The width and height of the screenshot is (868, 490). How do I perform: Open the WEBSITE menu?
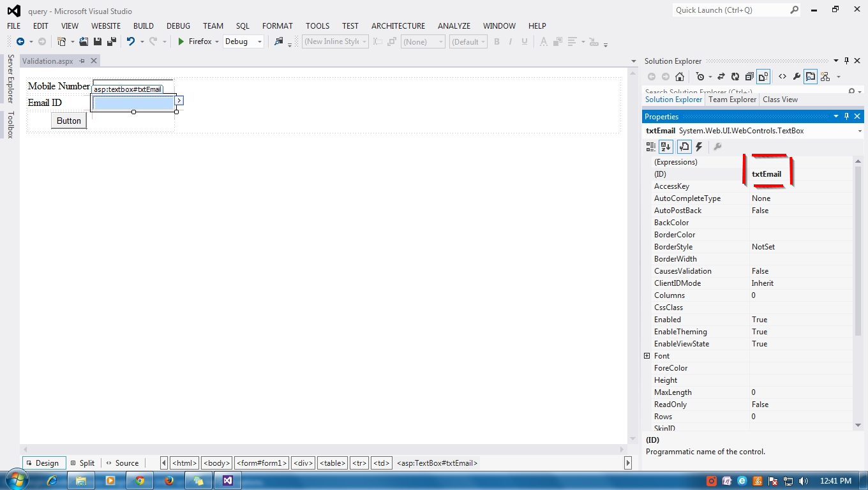click(105, 26)
